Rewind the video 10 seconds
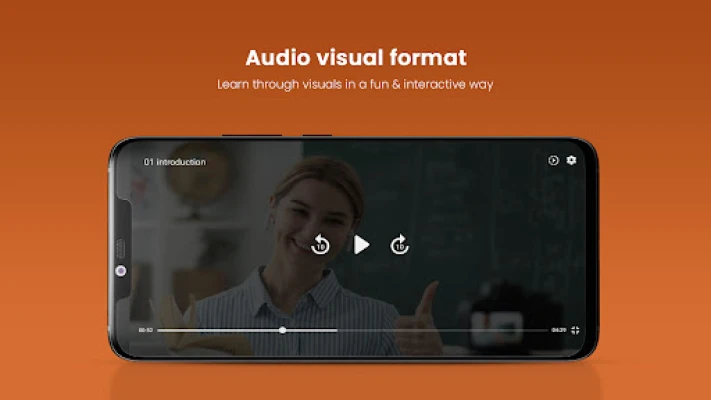The height and width of the screenshot is (400, 711). tap(320, 244)
